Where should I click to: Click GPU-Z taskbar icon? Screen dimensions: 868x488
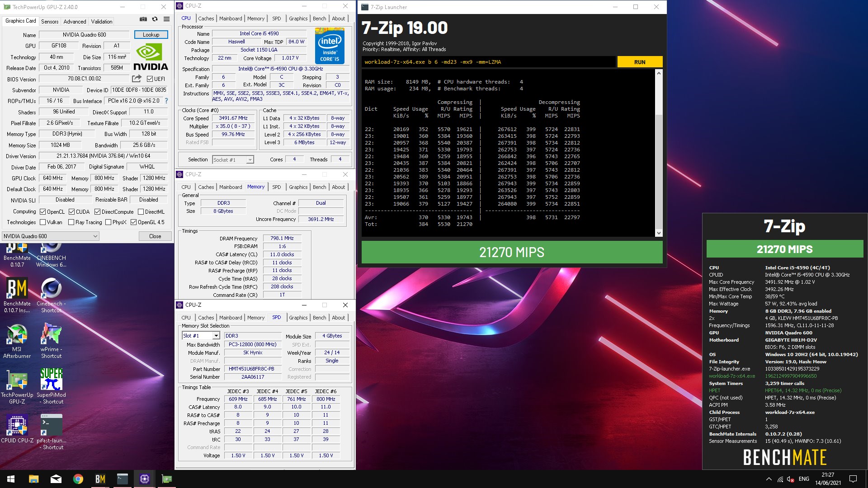pyautogui.click(x=167, y=479)
